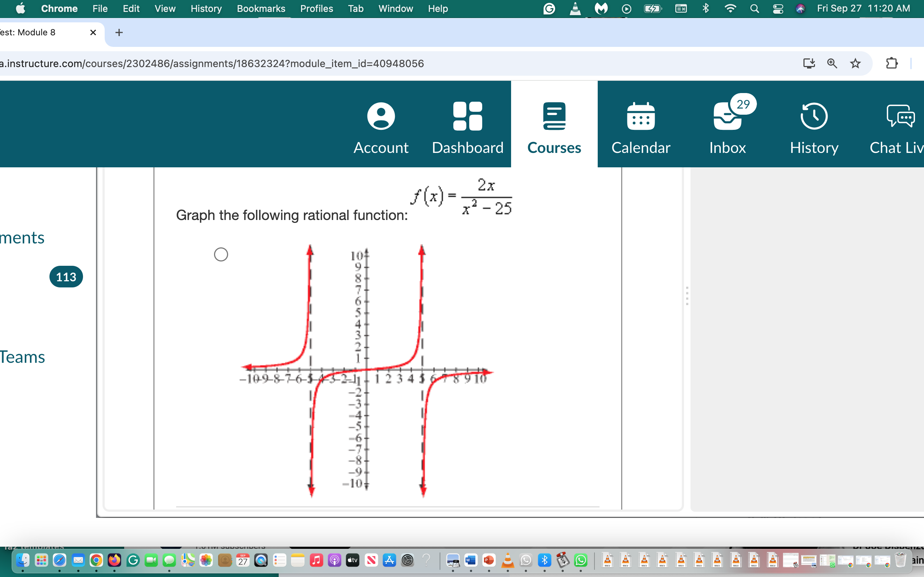Open the Profiles menu in the menu bar

tap(316, 8)
